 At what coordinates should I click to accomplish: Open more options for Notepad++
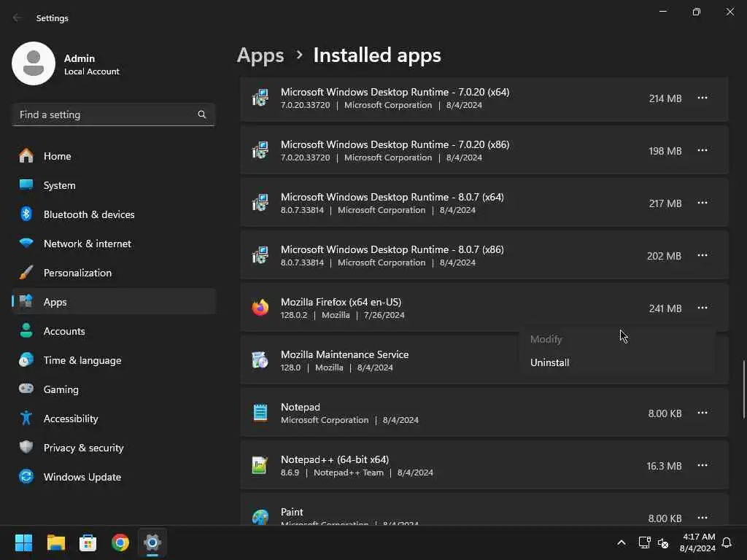tap(702, 465)
